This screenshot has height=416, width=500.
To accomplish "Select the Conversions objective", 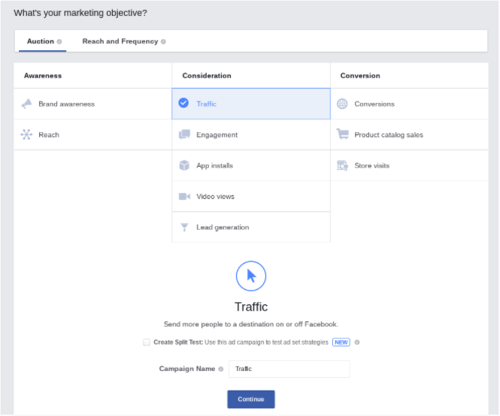I will point(409,104).
